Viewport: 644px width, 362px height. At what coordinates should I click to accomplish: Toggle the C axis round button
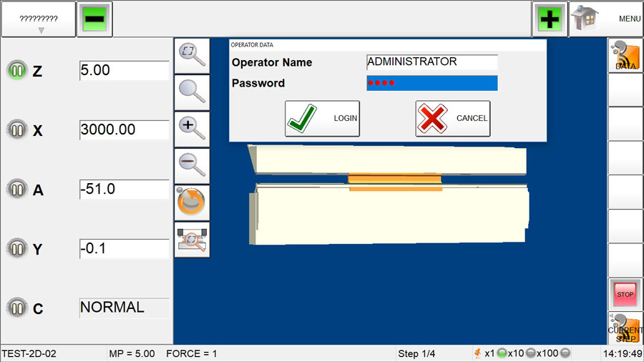(17, 308)
